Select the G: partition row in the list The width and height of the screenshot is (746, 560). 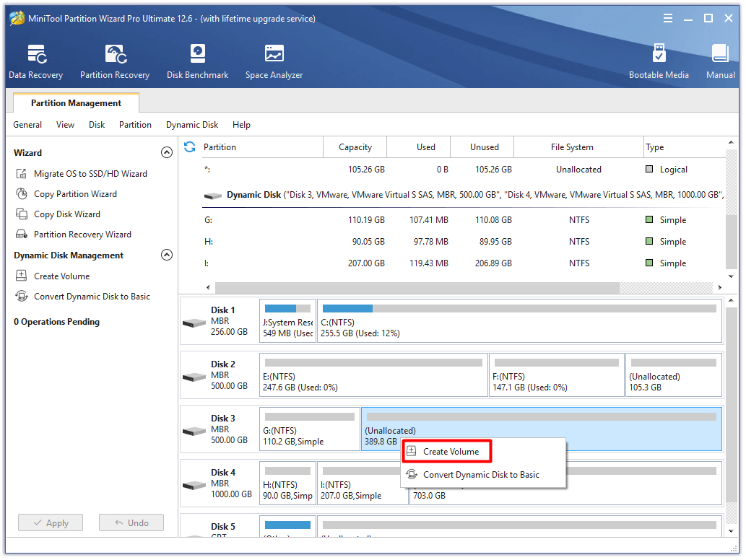click(463, 219)
